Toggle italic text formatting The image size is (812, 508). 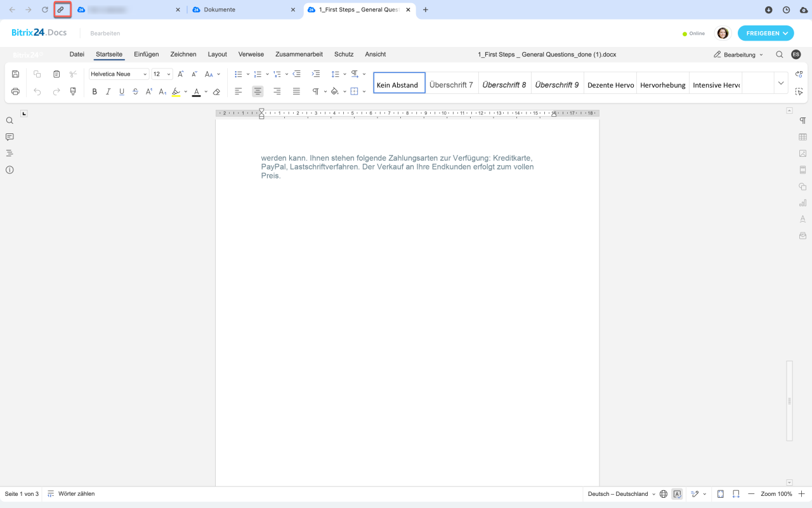click(108, 92)
